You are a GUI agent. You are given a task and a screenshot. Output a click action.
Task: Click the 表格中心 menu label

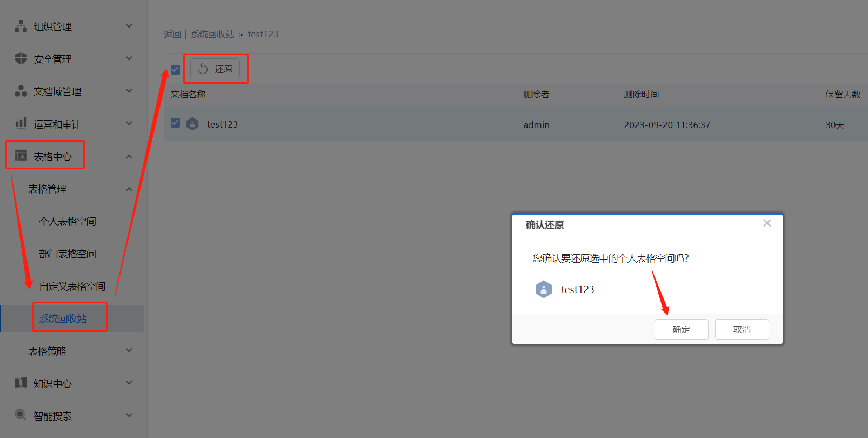coord(52,156)
